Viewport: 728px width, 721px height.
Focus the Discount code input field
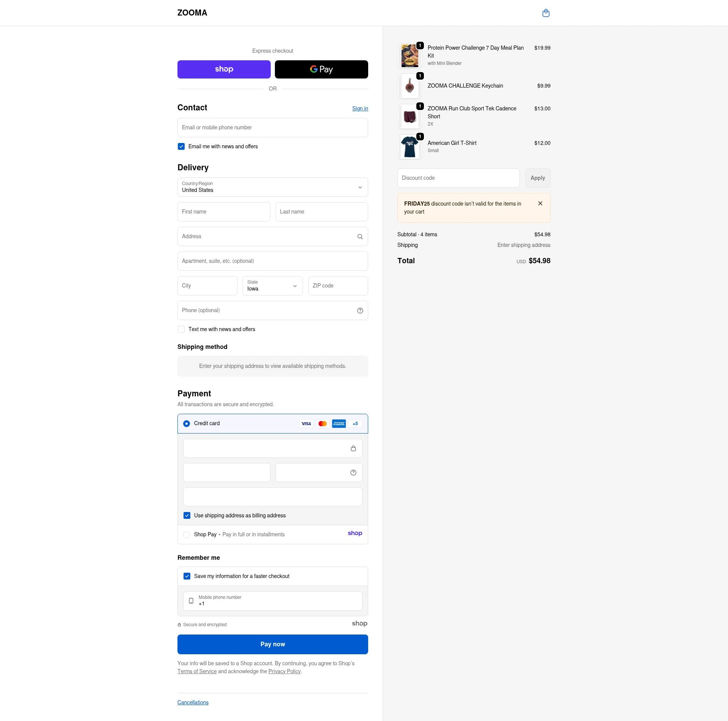458,178
